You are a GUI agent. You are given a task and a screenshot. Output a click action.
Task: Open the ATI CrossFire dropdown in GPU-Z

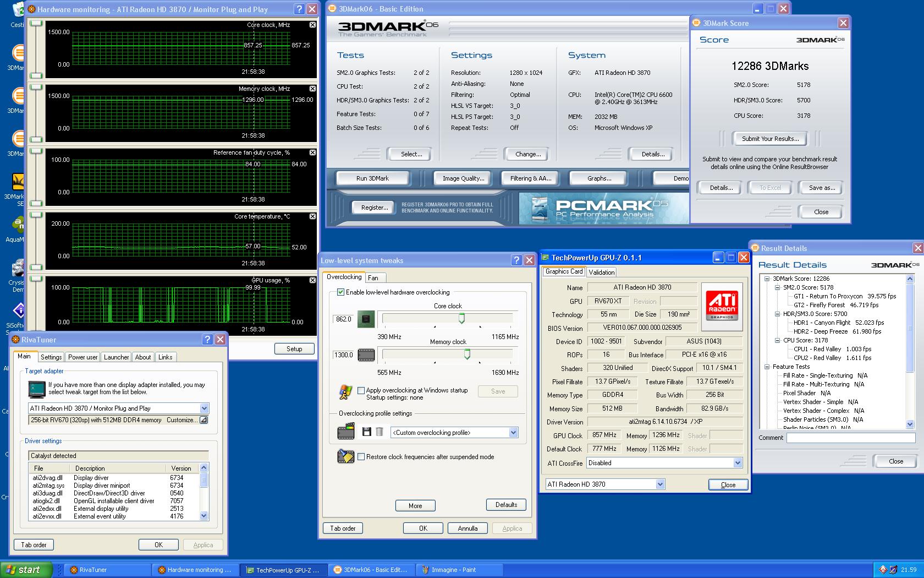click(x=738, y=463)
